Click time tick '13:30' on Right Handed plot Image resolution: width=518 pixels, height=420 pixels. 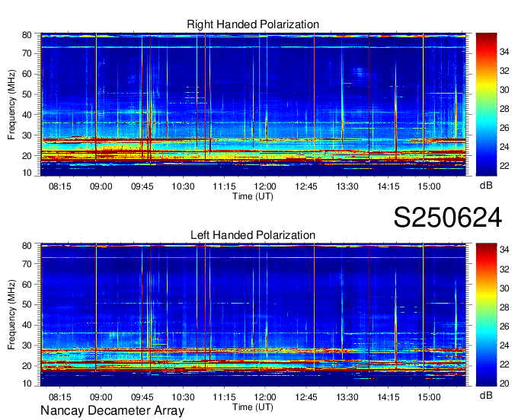point(347,186)
